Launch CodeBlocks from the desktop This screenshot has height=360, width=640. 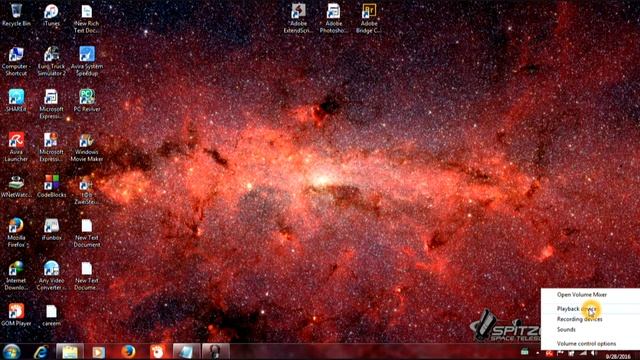(x=51, y=187)
